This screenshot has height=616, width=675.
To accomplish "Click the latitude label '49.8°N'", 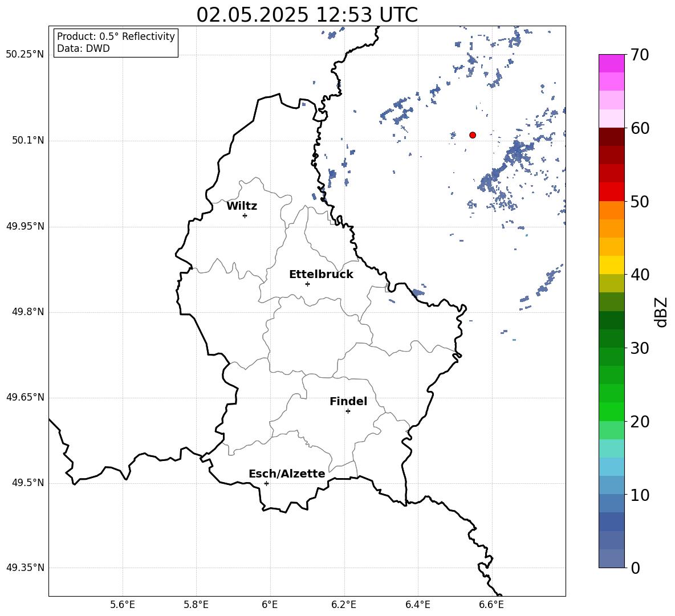I will point(28,312).
